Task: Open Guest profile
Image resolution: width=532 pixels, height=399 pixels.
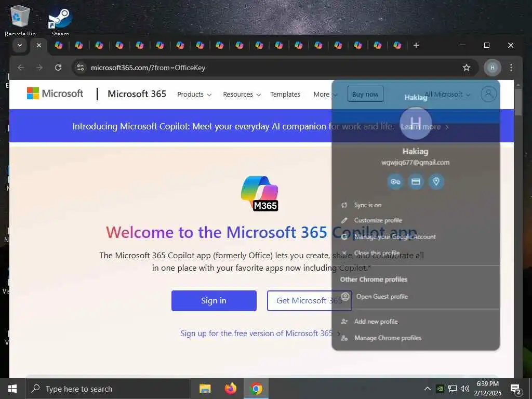Action: coord(416,297)
